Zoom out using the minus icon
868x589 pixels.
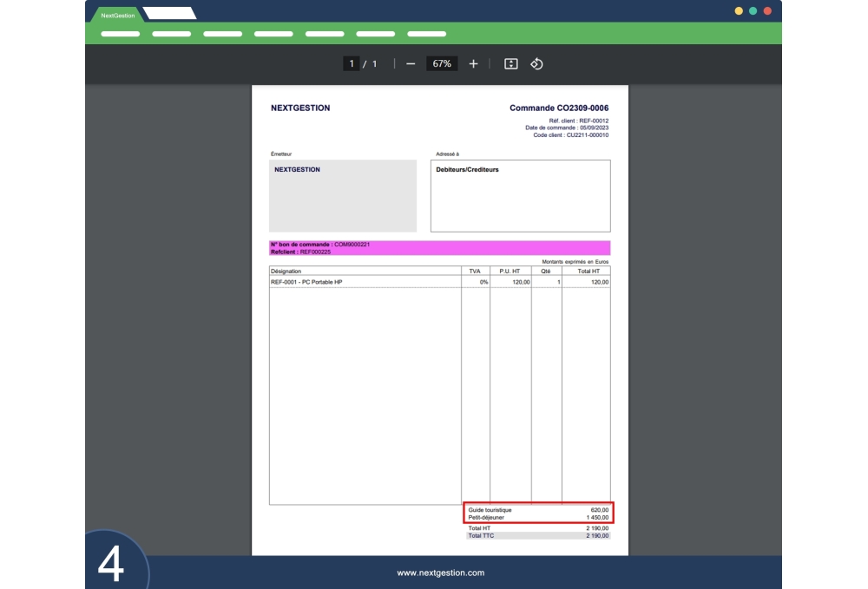pyautogui.click(x=410, y=63)
